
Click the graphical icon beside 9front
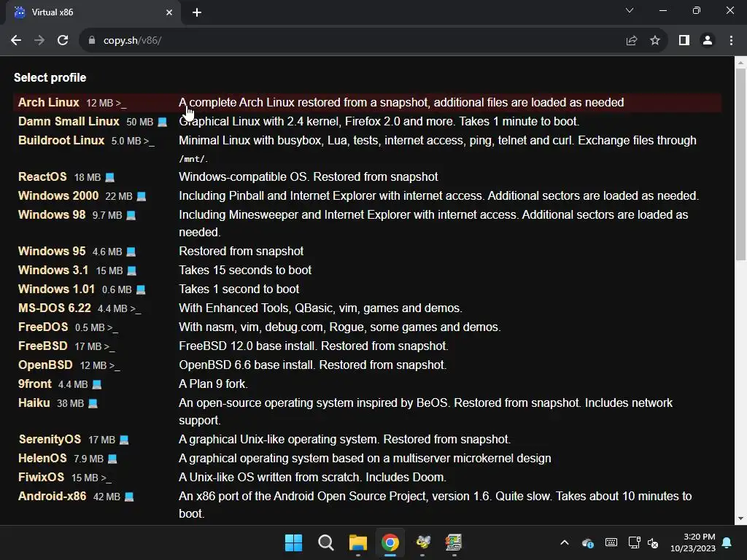(x=97, y=385)
